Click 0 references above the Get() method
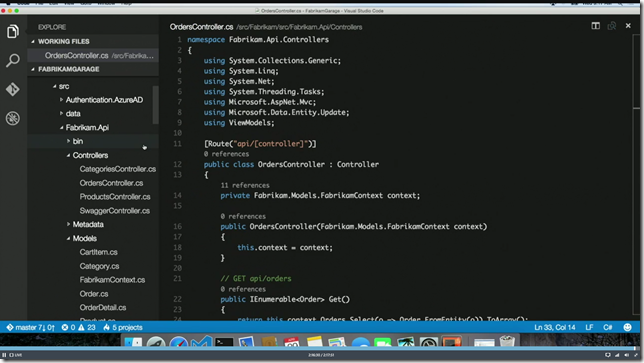Viewport: 644px width, 363px height. point(243,289)
